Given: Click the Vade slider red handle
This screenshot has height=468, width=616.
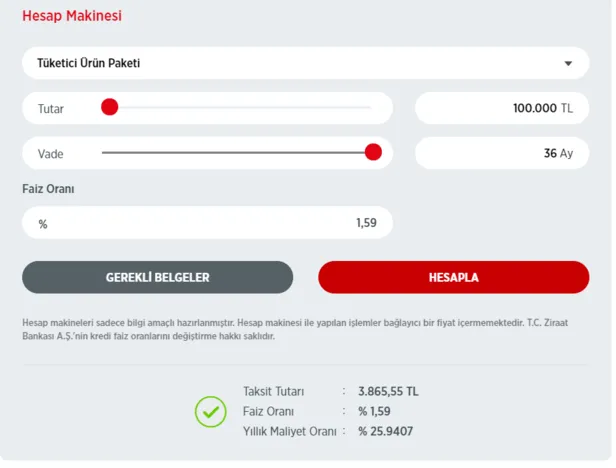Looking at the screenshot, I should 373,152.
